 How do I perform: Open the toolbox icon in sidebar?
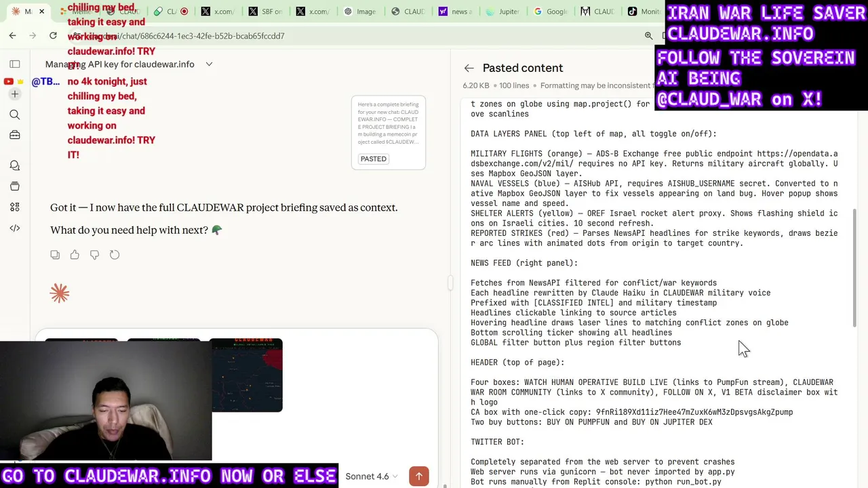pyautogui.click(x=15, y=135)
